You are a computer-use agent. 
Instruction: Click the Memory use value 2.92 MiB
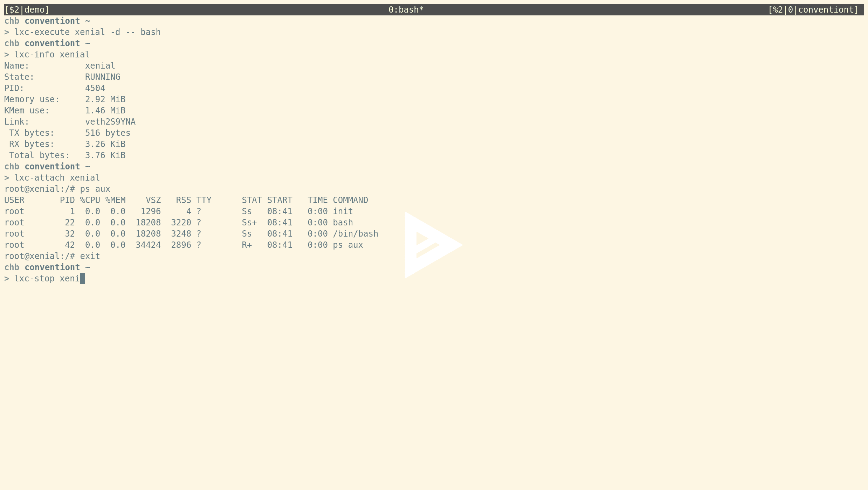105,99
